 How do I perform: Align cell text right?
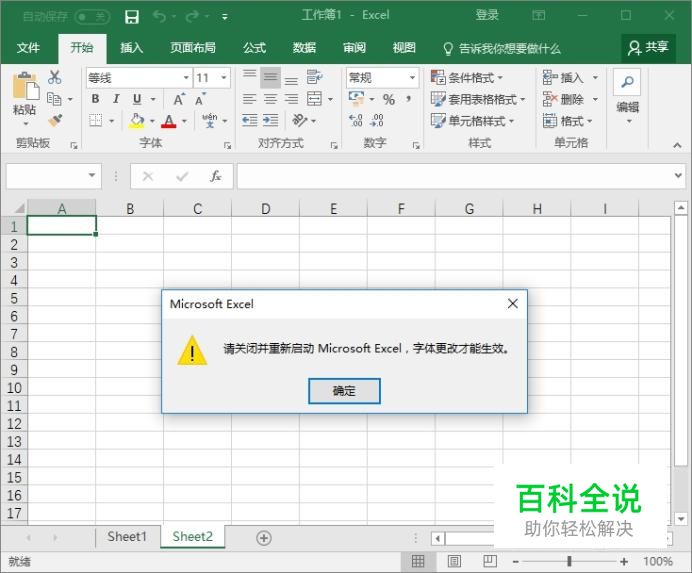[x=291, y=99]
